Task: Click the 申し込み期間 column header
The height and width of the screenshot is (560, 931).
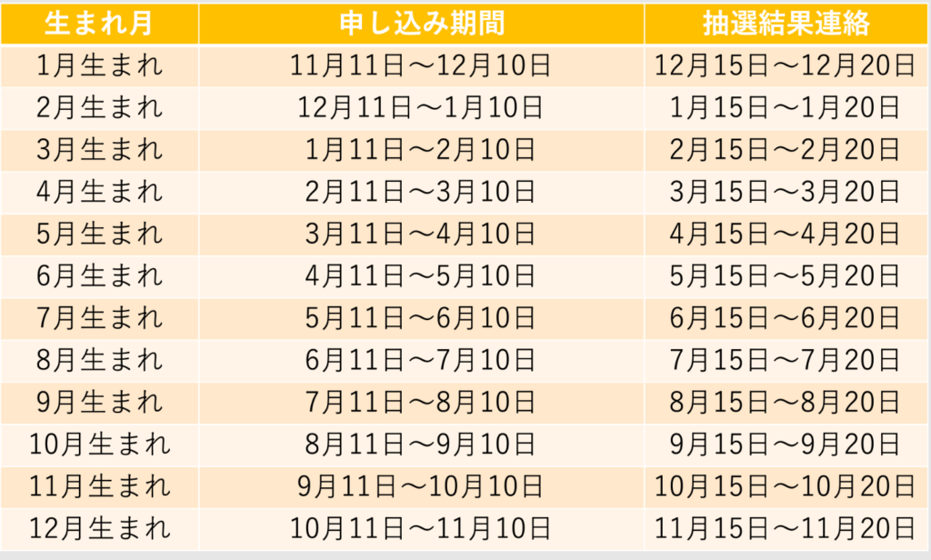Action: coord(422,24)
